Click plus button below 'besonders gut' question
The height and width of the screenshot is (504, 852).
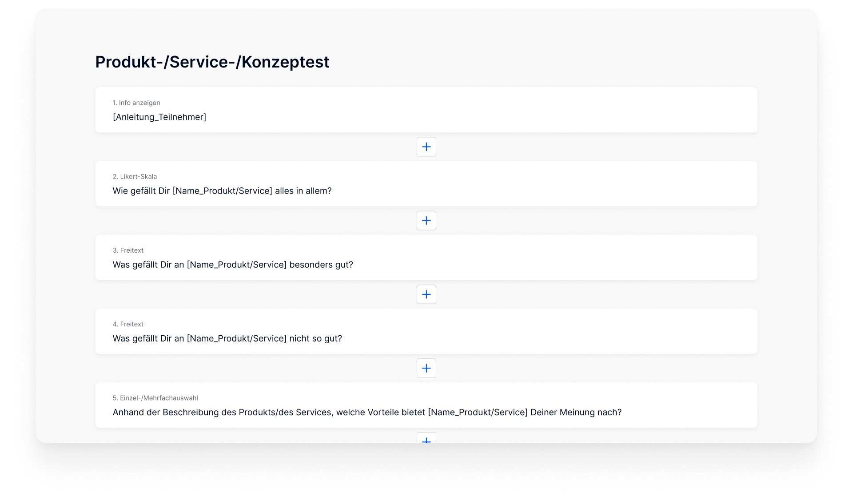pyautogui.click(x=426, y=294)
